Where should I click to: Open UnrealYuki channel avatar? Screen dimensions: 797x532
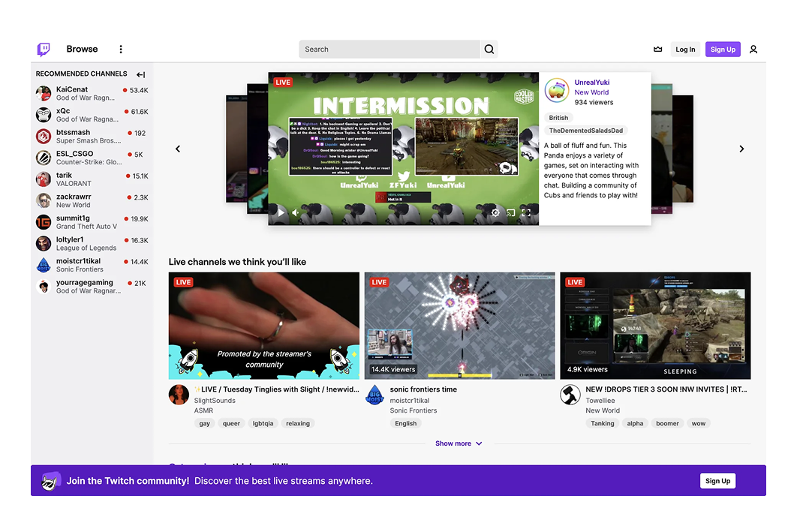(557, 91)
